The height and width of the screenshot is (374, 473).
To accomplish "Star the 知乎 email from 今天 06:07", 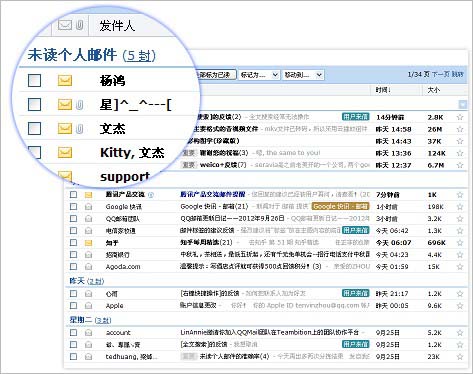I will pos(460,243).
